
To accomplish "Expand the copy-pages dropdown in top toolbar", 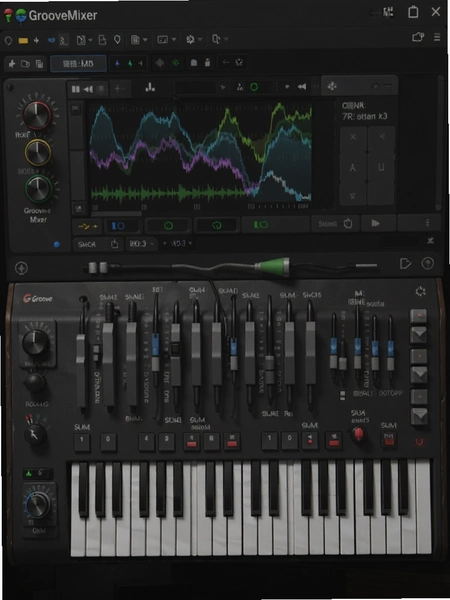I will point(220,39).
